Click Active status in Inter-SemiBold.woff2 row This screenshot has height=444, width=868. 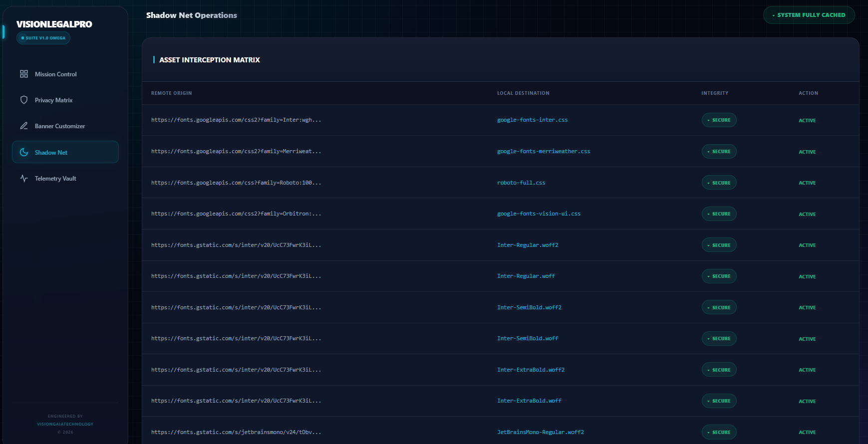807,307
